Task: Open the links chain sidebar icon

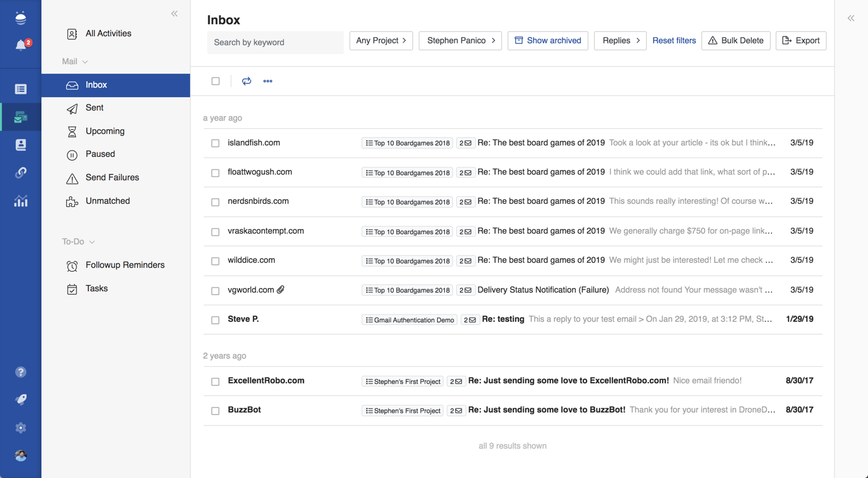Action: 21,173
